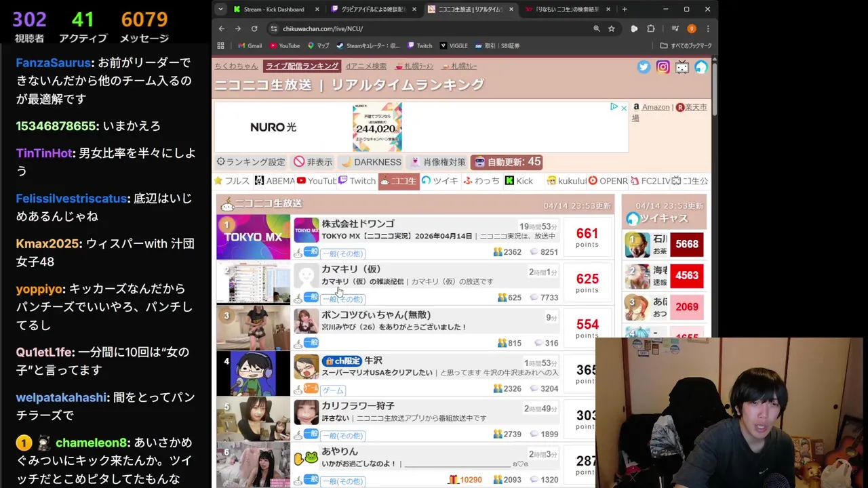
Task: Toggle DARKNESS dark mode
Action: (x=371, y=162)
